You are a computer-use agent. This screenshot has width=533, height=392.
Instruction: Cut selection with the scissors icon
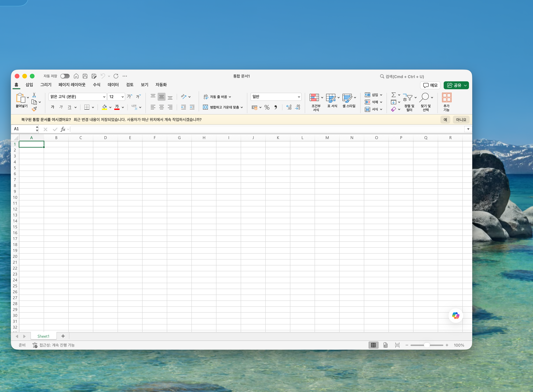[34, 95]
